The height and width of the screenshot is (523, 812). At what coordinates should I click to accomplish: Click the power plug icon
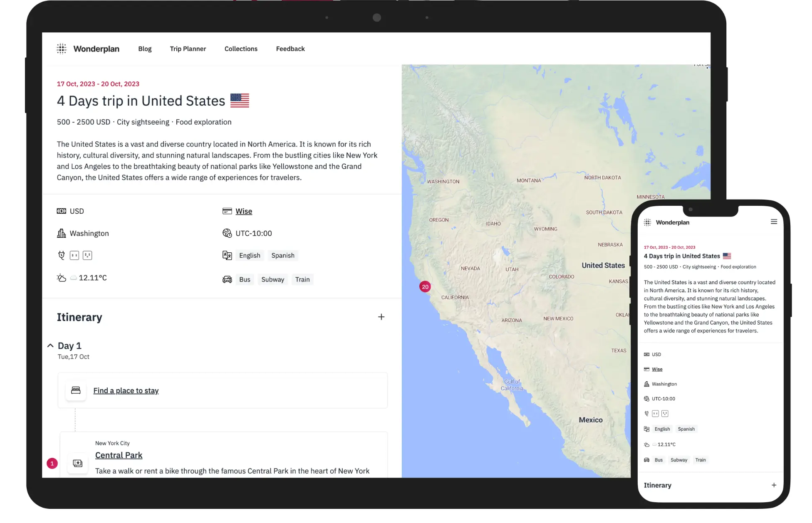tap(61, 255)
